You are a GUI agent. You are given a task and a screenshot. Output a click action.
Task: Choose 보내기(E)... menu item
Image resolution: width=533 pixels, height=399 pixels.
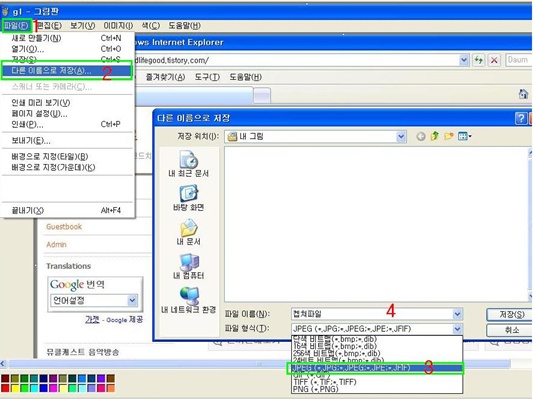(x=67, y=140)
